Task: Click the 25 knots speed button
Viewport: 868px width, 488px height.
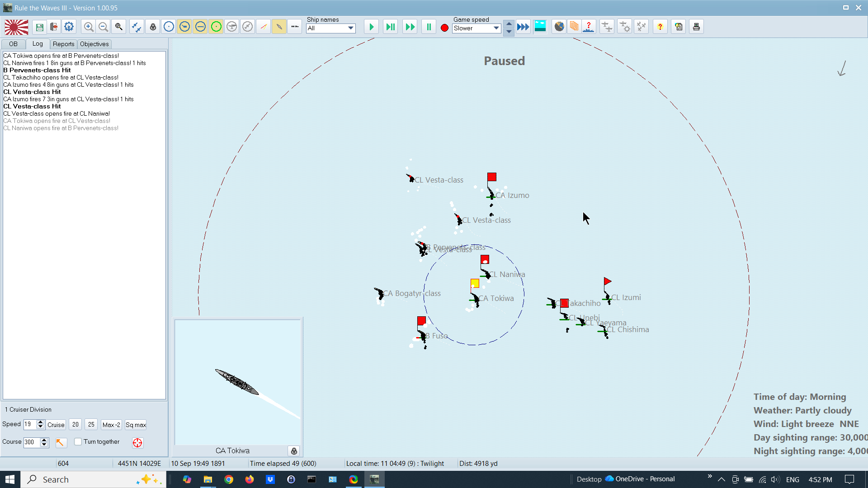Action: pos(91,425)
